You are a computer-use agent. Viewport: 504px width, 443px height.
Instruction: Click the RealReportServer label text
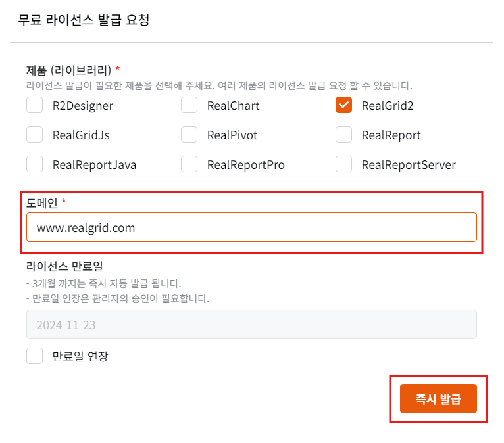click(409, 165)
